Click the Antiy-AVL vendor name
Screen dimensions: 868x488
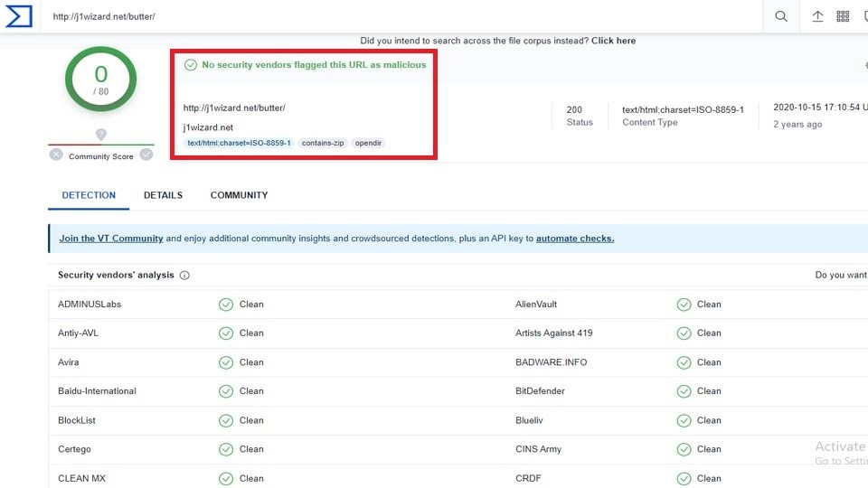pyautogui.click(x=78, y=333)
